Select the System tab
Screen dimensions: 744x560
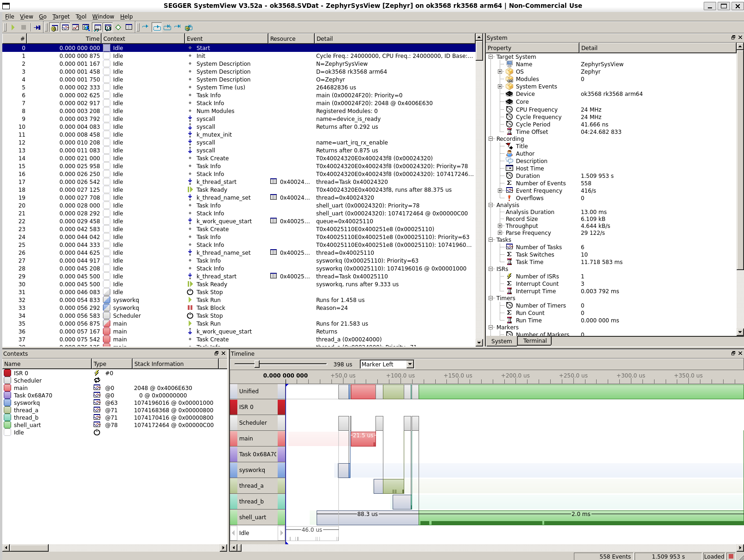click(502, 341)
